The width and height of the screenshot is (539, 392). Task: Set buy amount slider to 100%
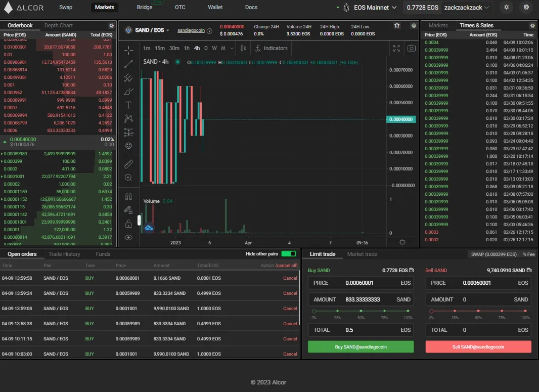[x=408, y=311]
